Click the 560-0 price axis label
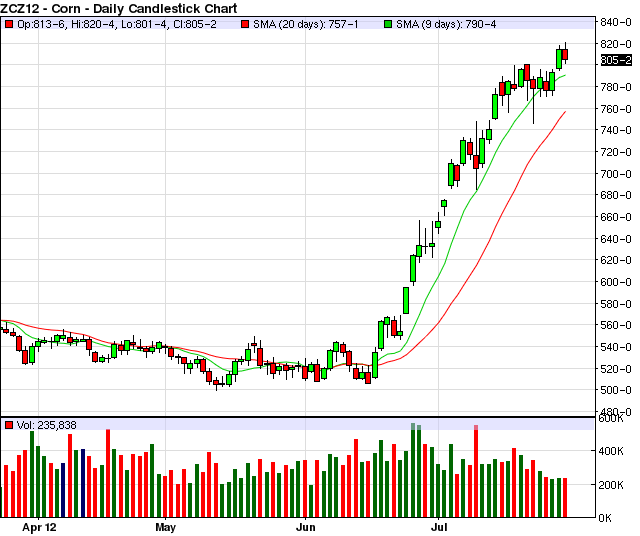The height and width of the screenshot is (536, 640). tap(616, 325)
